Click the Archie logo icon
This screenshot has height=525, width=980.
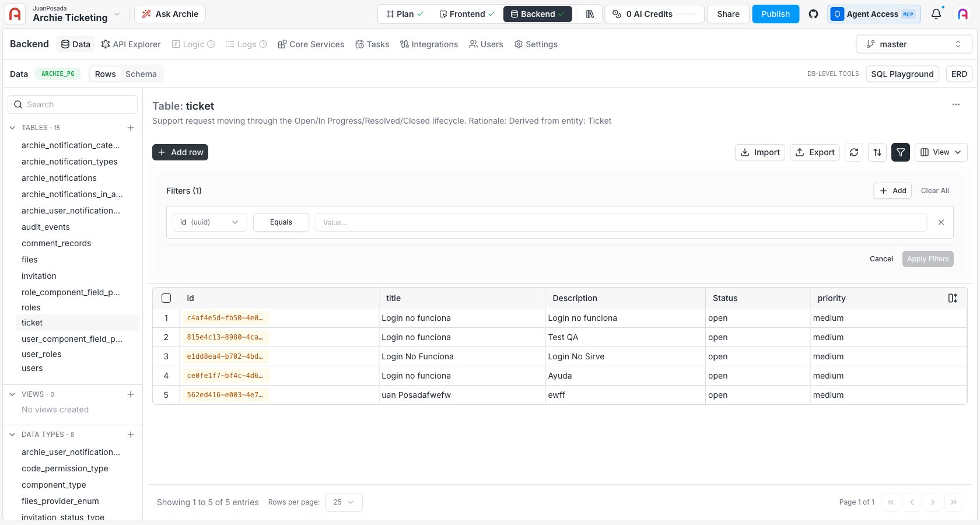(x=15, y=14)
